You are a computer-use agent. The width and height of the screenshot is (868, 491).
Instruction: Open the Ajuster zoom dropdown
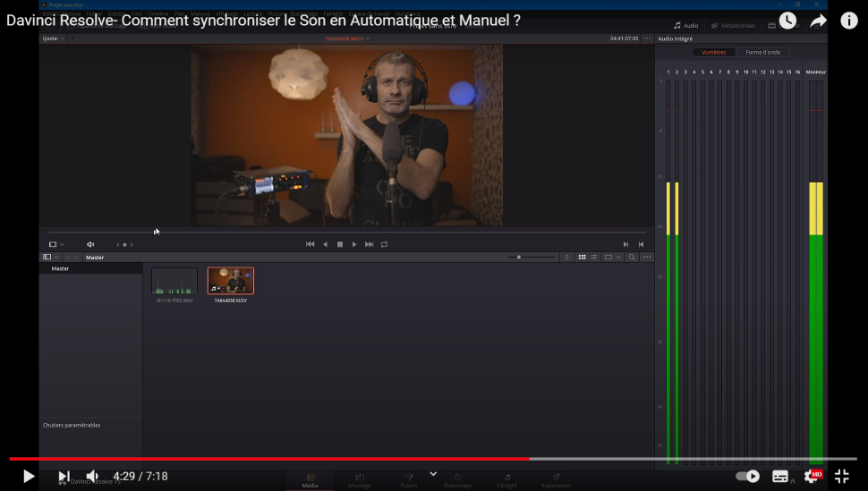(53, 38)
